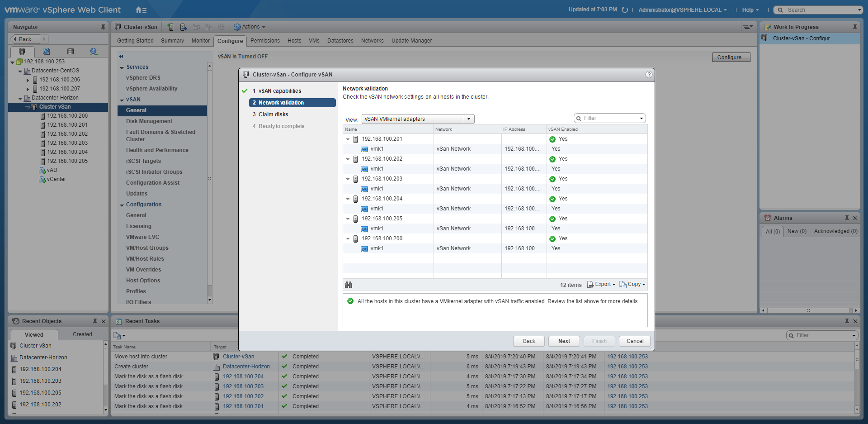Expand host 192.168.100.206 in Navigator tree
The height and width of the screenshot is (424, 868).
pyautogui.click(x=28, y=80)
